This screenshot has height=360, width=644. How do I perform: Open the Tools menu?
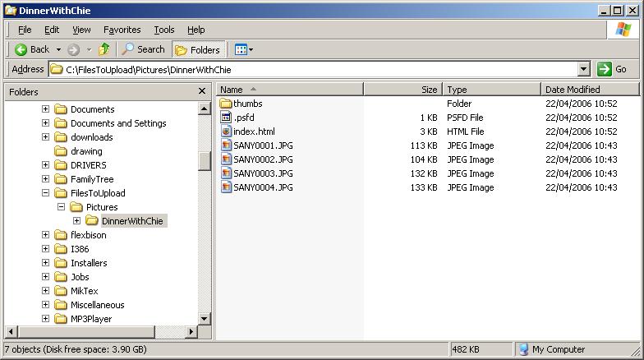tap(164, 30)
